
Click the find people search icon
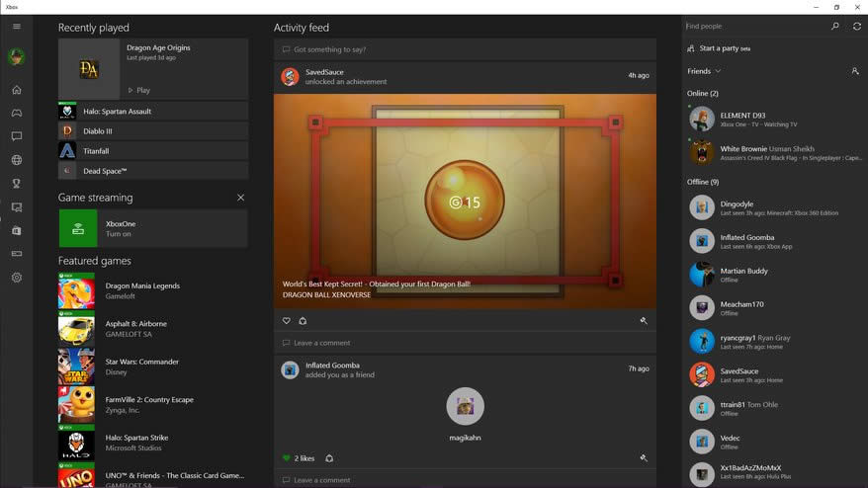tap(835, 27)
